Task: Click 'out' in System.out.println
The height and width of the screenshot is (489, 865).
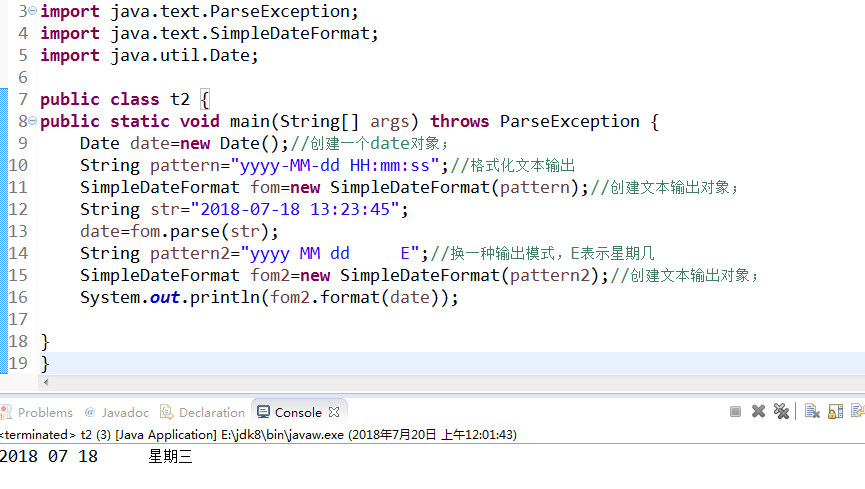Action: point(164,297)
